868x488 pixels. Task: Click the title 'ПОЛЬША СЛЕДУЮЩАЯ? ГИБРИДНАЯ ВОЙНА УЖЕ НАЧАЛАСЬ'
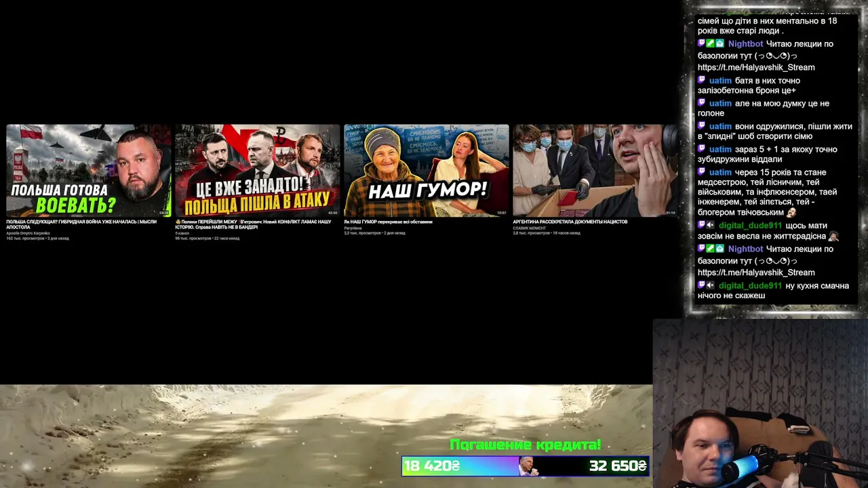[x=81, y=224]
